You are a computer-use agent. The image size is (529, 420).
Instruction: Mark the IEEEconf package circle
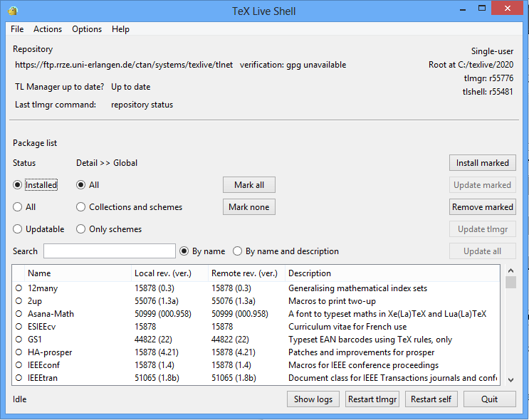(x=19, y=365)
